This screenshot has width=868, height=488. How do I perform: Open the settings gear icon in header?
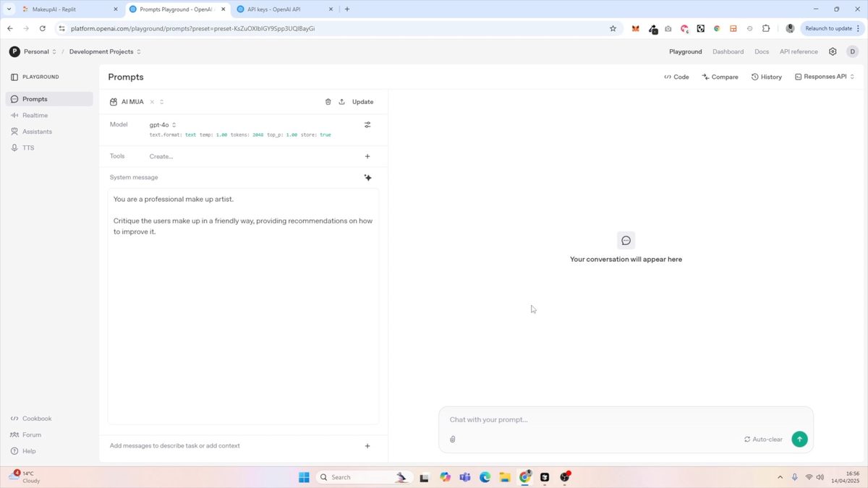[x=833, y=52]
